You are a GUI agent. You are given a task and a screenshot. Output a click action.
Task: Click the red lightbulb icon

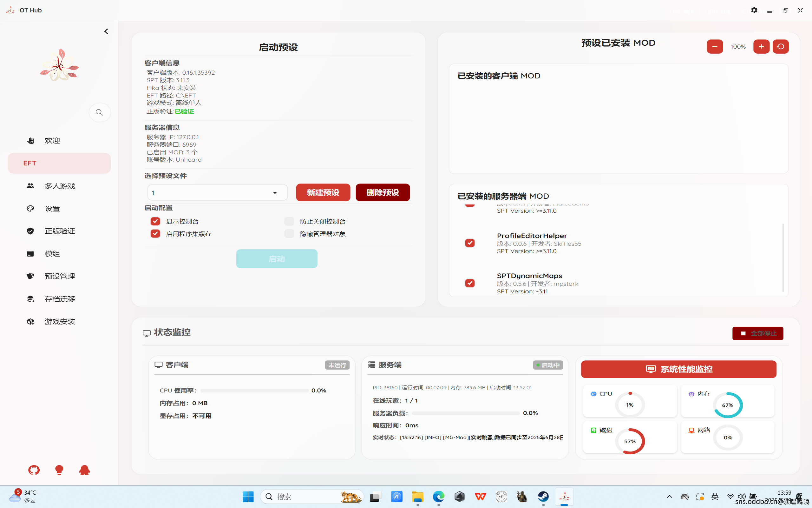[59, 470]
